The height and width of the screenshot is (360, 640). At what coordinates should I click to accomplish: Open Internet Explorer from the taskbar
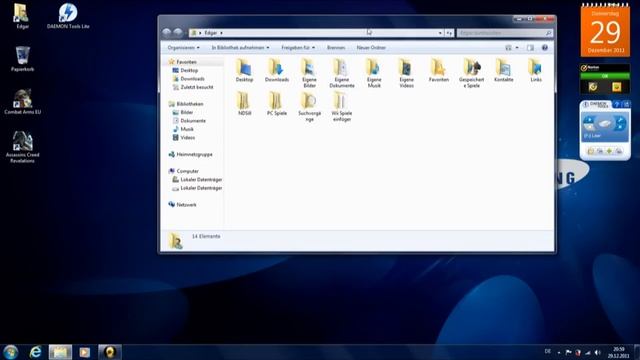(36, 352)
